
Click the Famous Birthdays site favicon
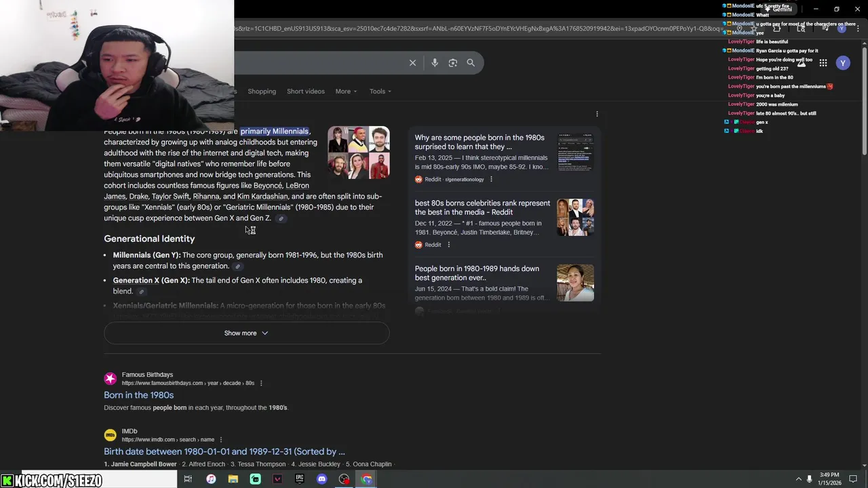click(x=111, y=378)
